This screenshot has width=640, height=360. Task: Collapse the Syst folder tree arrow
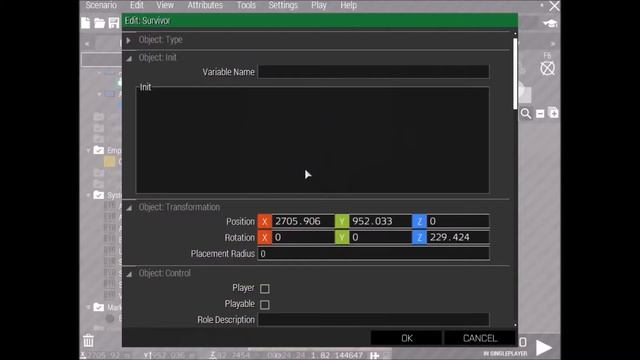[x=88, y=196]
